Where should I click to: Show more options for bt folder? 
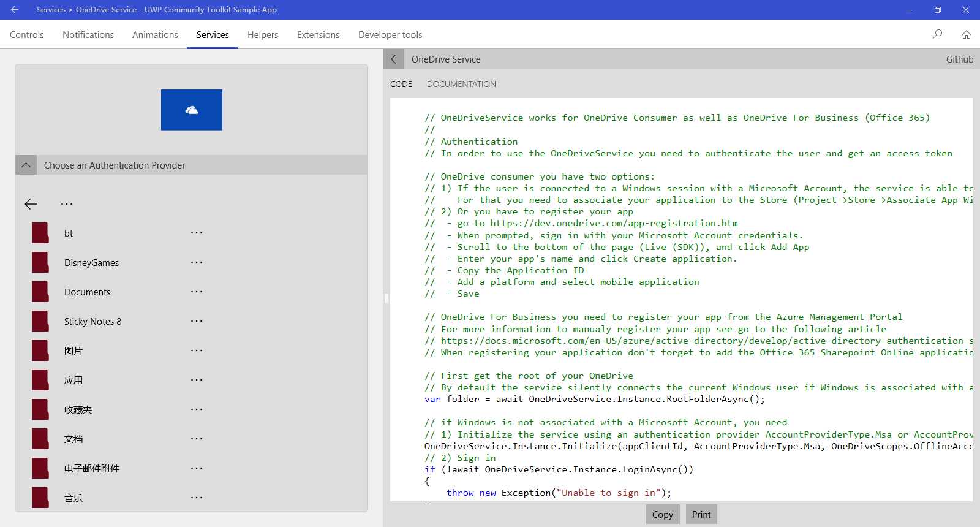pyautogui.click(x=197, y=233)
